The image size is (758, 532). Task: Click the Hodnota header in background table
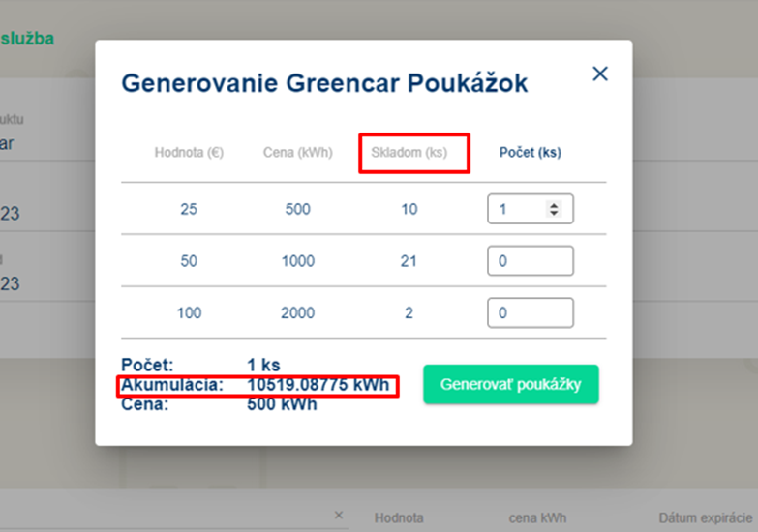click(x=399, y=518)
